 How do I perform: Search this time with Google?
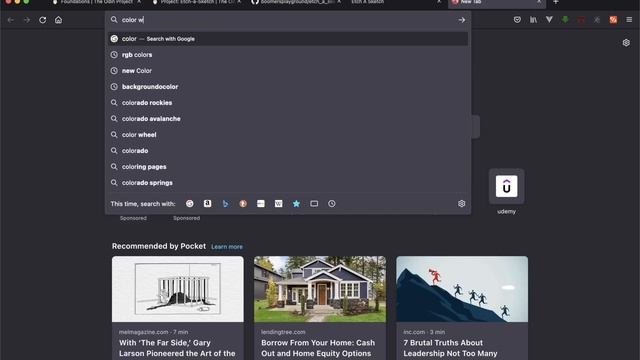point(190,204)
